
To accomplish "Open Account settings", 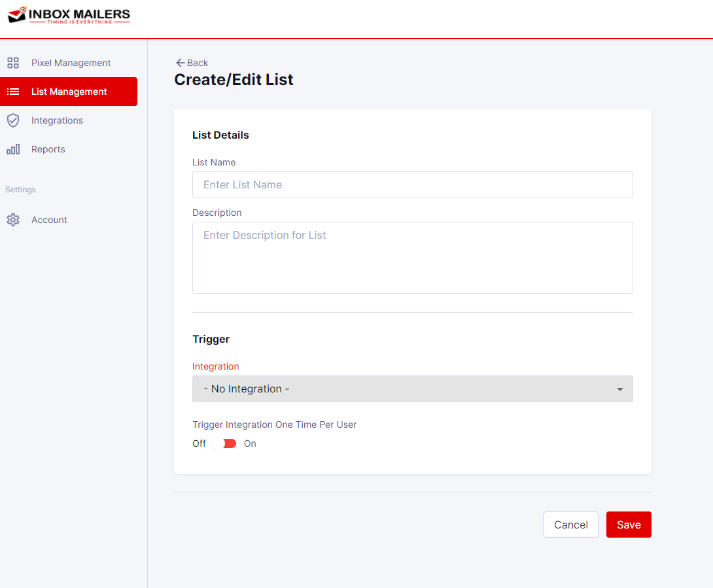I will click(x=69, y=220).
